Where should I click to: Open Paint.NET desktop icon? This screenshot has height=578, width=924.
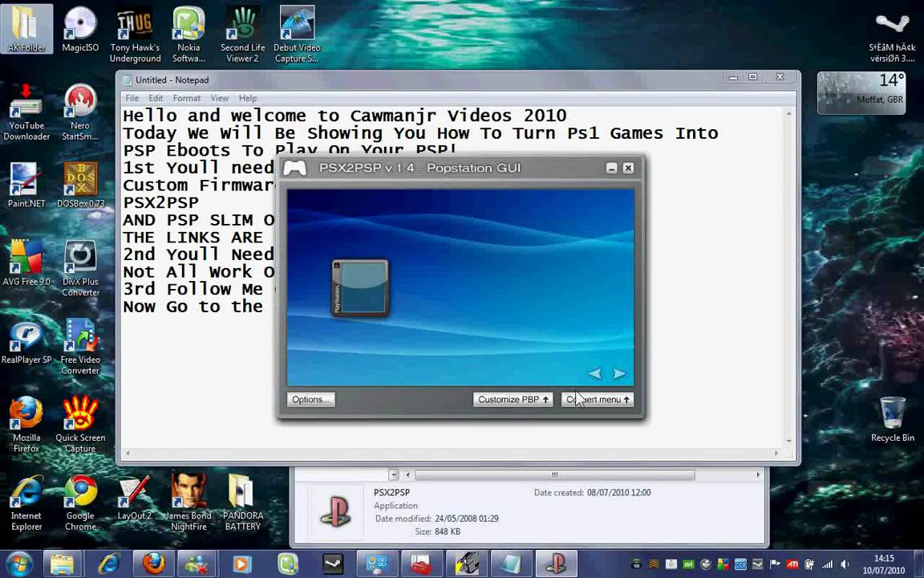coord(26,185)
